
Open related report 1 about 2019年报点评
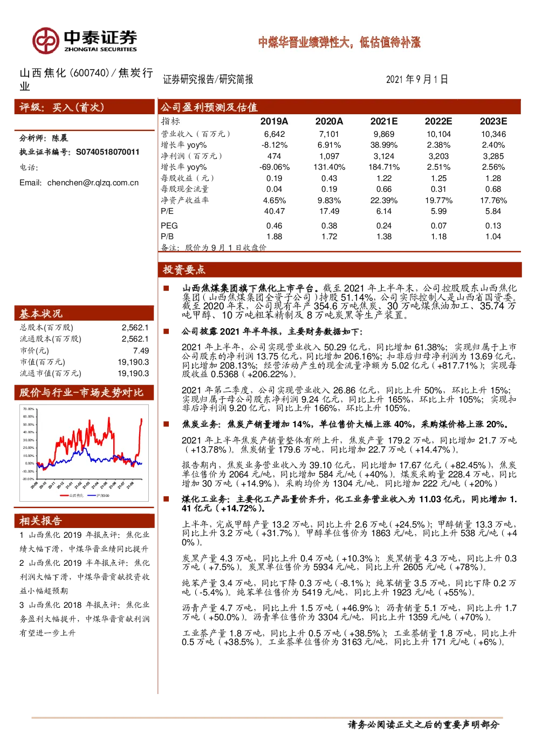coord(84,542)
